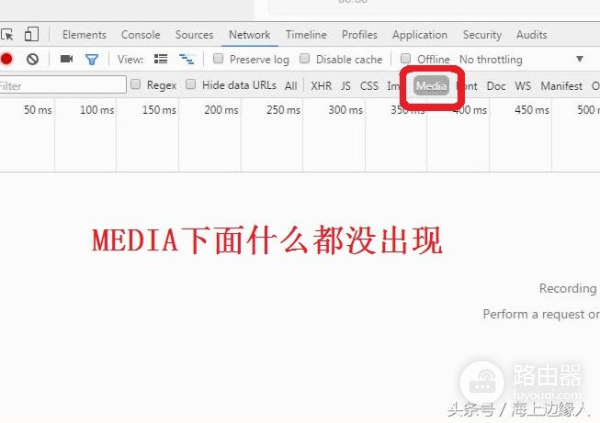The width and height of the screenshot is (600, 423).
Task: Enable the Preserve log checkbox
Action: 218,58
